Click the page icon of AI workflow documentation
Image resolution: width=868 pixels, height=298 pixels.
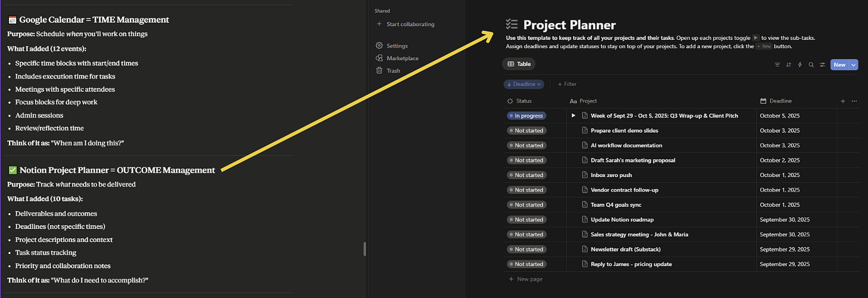click(x=585, y=145)
